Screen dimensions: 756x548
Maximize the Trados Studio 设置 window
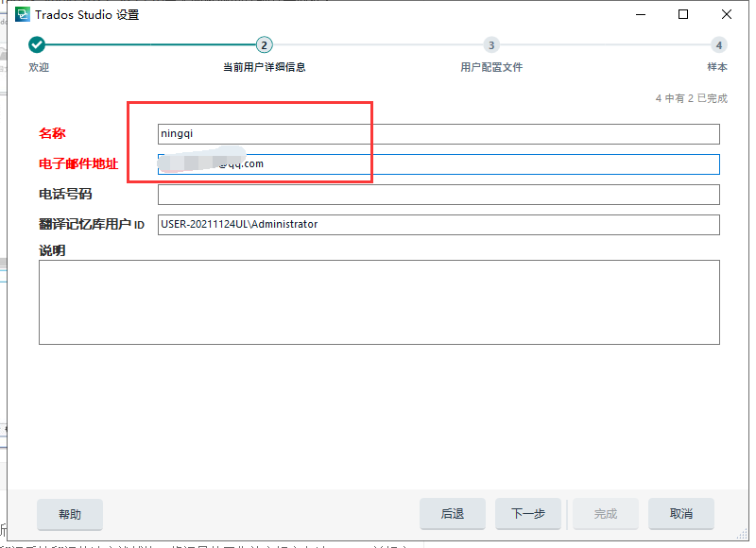tap(683, 14)
